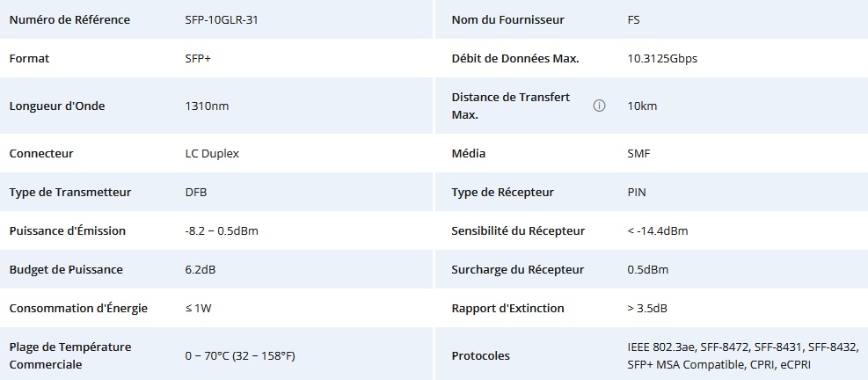868x380 pixels.
Task: Select the < -14.4dBm receiver sensitivity value
Action: click(658, 230)
